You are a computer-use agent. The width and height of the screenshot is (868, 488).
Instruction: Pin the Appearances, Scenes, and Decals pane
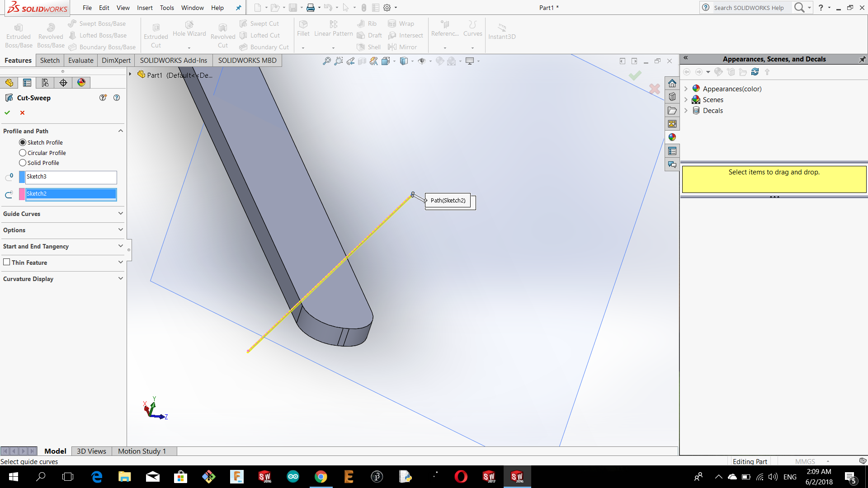click(x=862, y=59)
